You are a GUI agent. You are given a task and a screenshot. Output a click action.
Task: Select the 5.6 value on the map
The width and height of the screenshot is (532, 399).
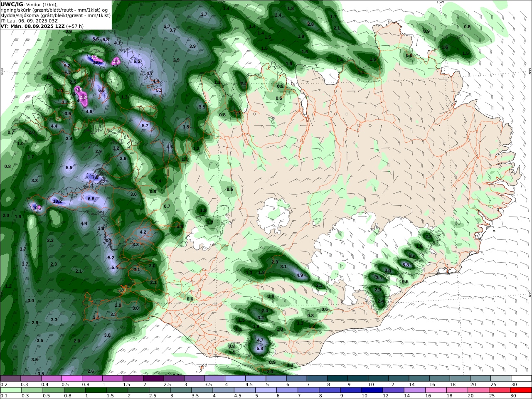point(96,39)
